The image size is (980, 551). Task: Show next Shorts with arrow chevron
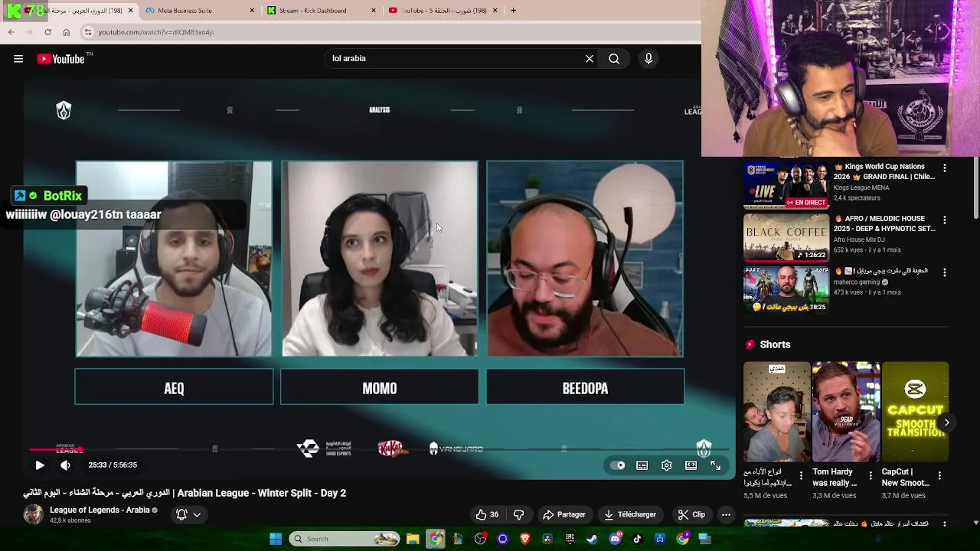click(946, 422)
